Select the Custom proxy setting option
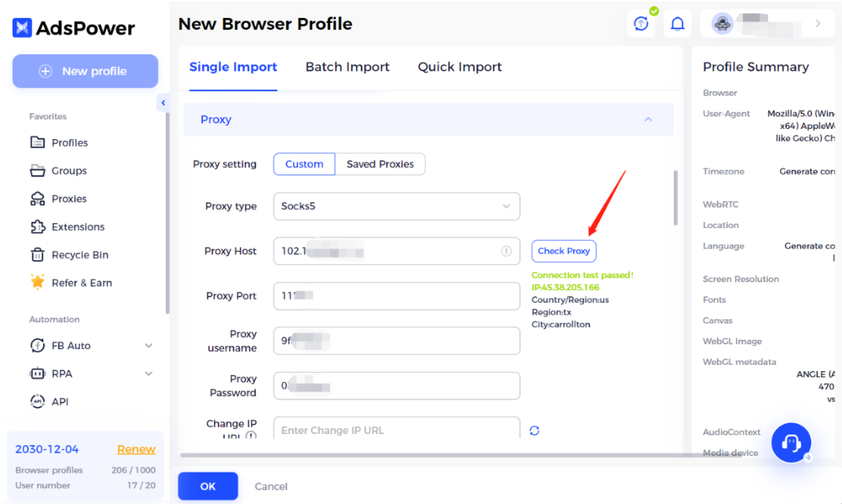 [304, 164]
